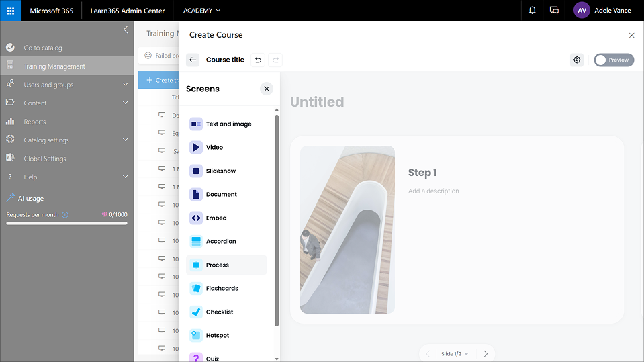Open course settings gear icon
The height and width of the screenshot is (362, 644).
pyautogui.click(x=577, y=60)
